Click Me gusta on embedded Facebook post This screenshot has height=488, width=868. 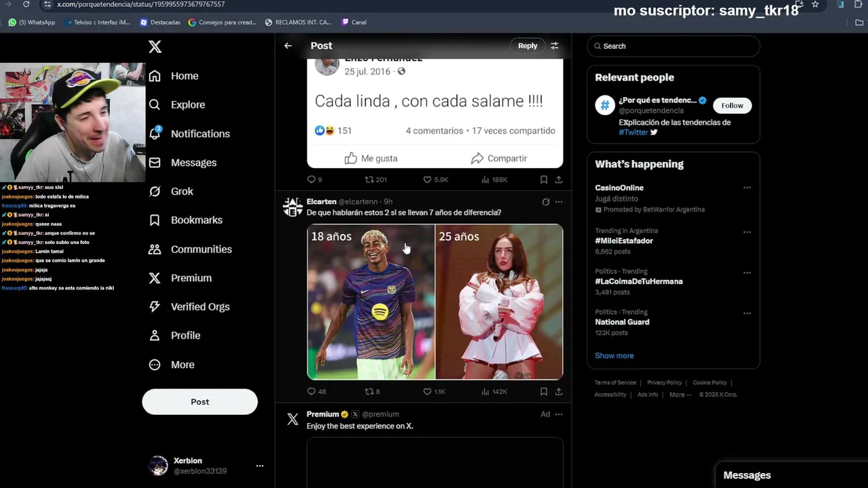click(371, 158)
